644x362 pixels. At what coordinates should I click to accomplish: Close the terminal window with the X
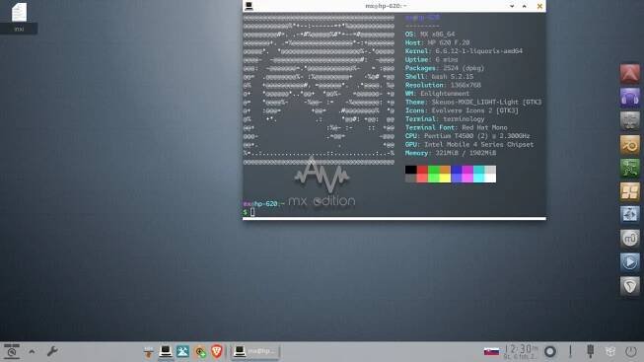(x=539, y=6)
